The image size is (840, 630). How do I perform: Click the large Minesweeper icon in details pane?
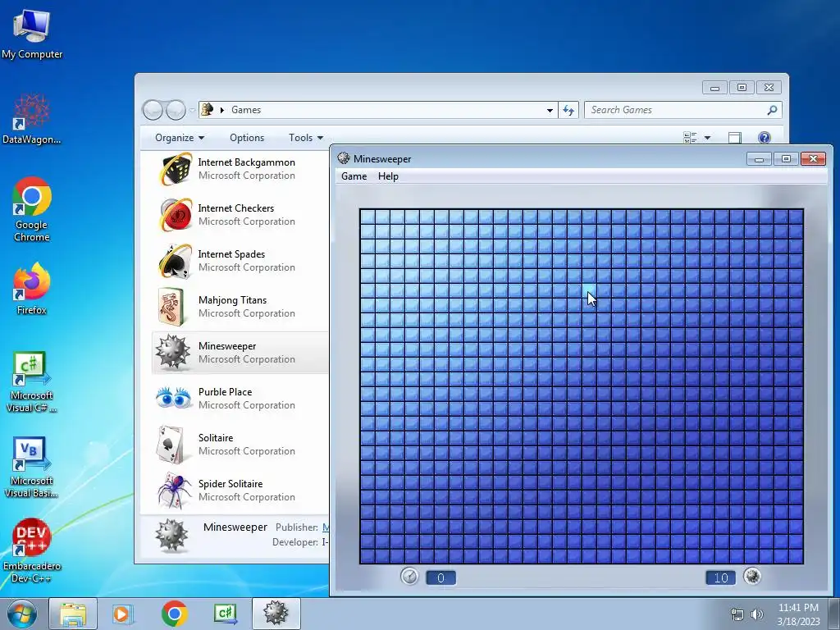point(172,536)
